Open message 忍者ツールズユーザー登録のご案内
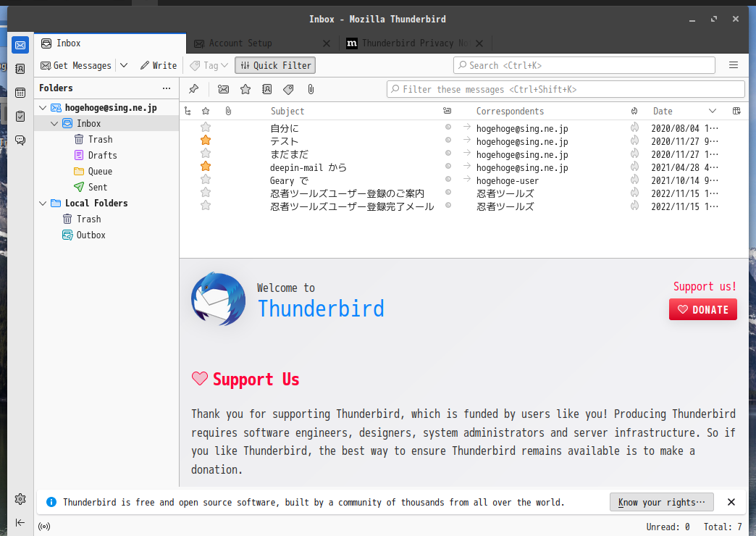The height and width of the screenshot is (536, 756). coord(347,193)
